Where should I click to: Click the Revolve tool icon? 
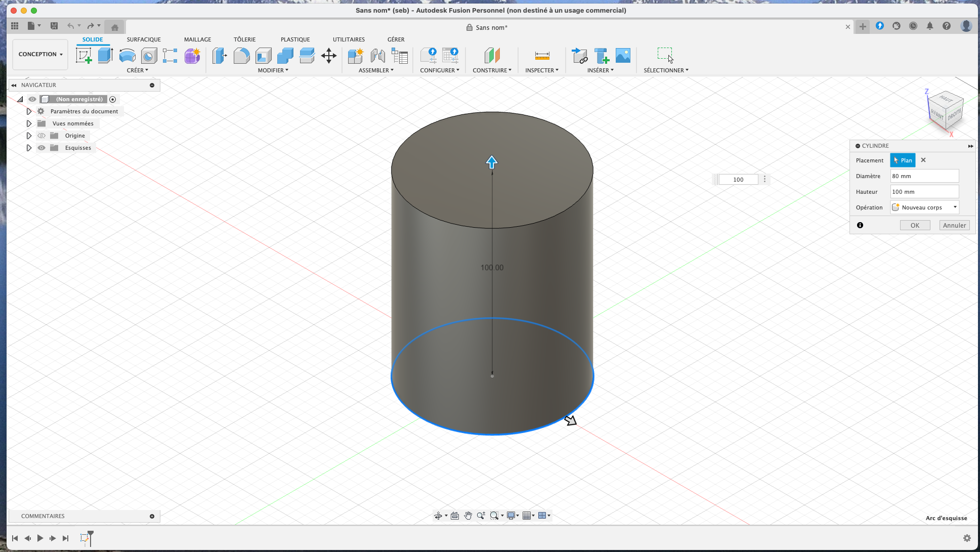click(x=127, y=56)
